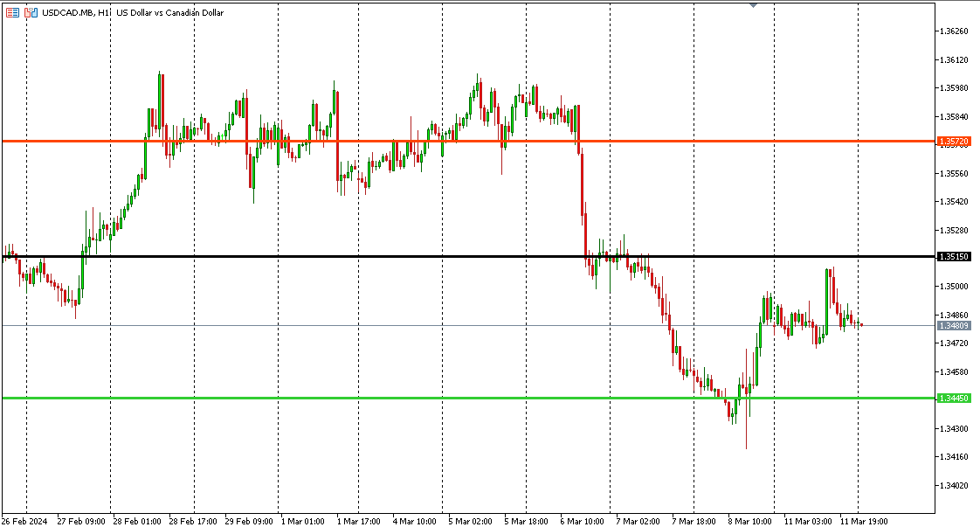Click the 1 Mar 01:00 time label
Image resolution: width=980 pixels, height=527 pixels.
[303, 521]
